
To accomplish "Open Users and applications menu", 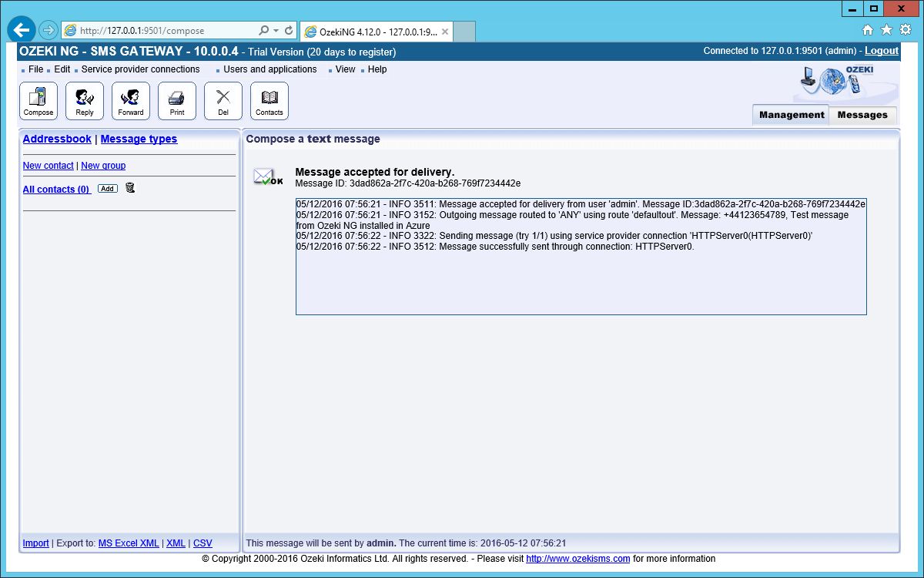I will (x=270, y=69).
